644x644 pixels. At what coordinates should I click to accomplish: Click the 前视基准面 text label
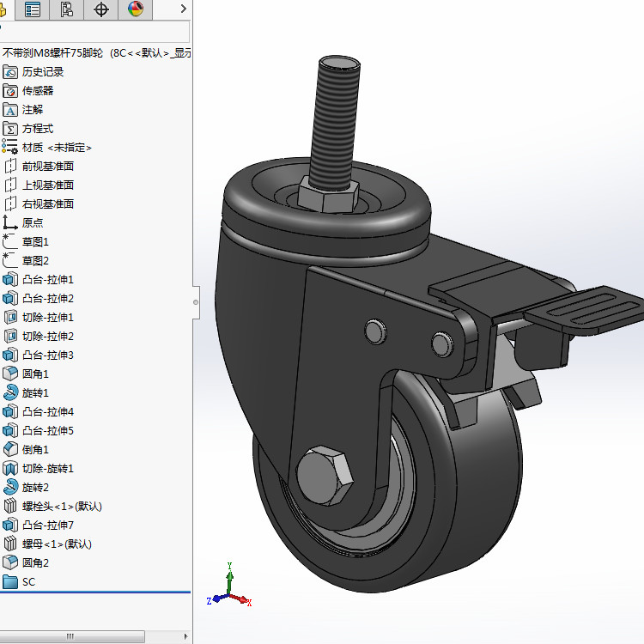48,167
